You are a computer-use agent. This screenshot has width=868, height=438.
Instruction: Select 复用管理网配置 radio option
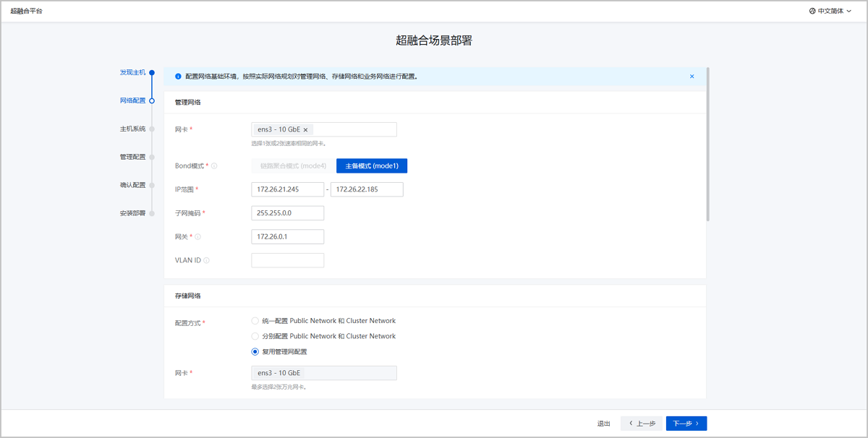pyautogui.click(x=255, y=352)
